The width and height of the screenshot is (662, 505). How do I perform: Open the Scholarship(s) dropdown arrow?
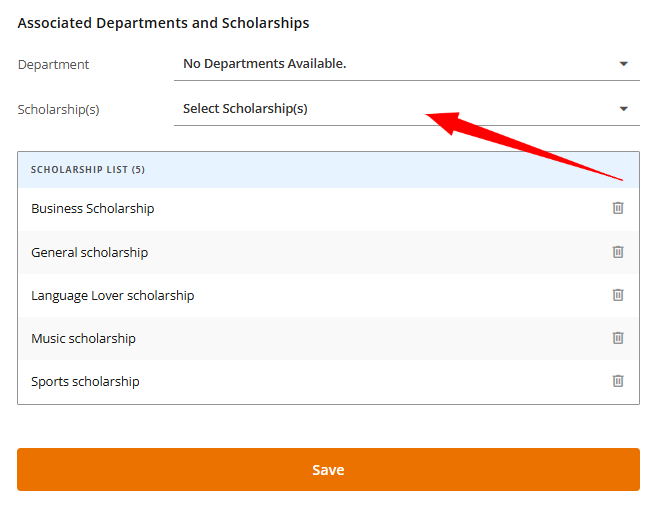click(x=624, y=108)
